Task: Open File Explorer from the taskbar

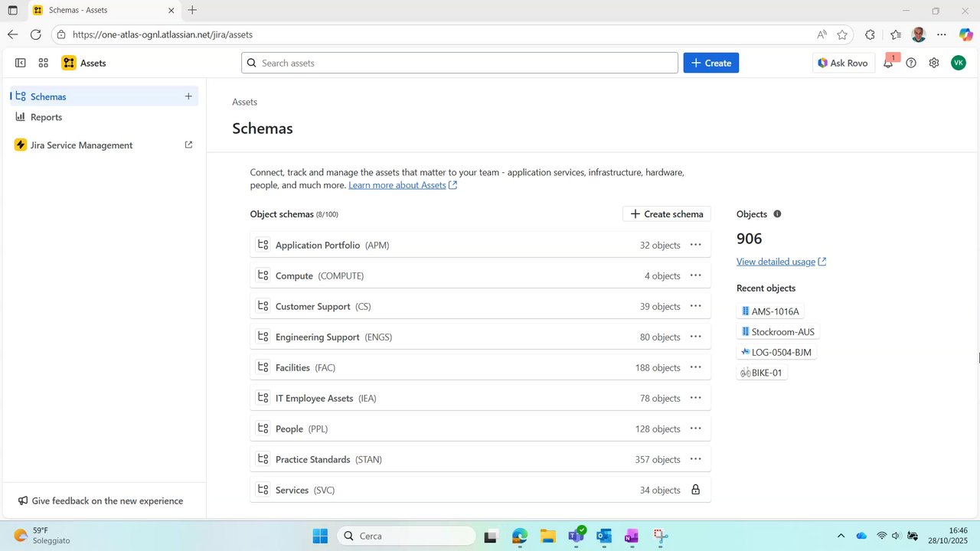Action: point(547,536)
